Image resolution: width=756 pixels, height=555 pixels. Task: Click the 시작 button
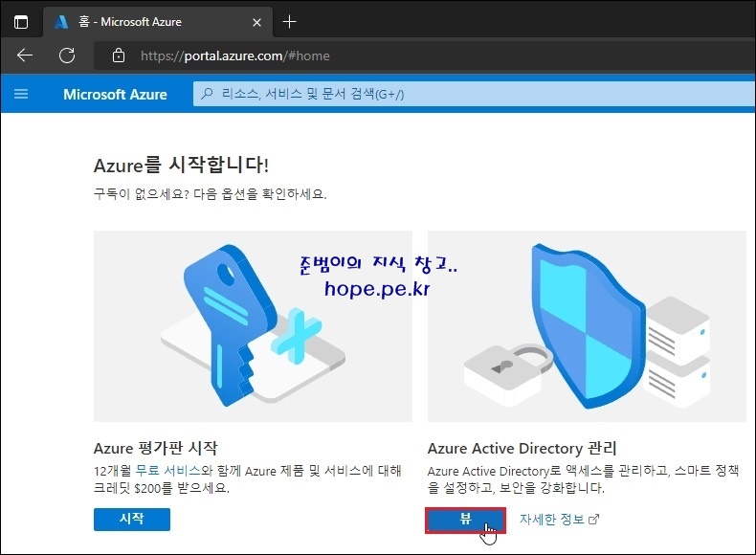132,519
